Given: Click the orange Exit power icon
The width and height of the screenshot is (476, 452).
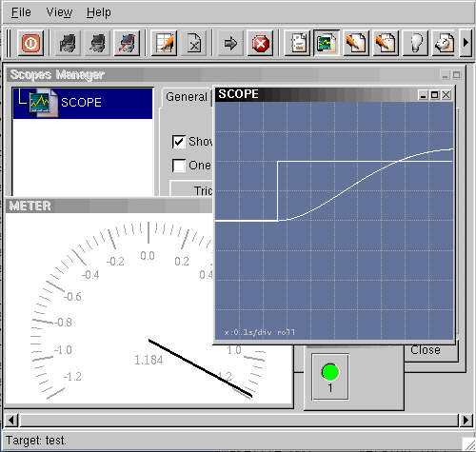Looking at the screenshot, I should [x=30, y=43].
